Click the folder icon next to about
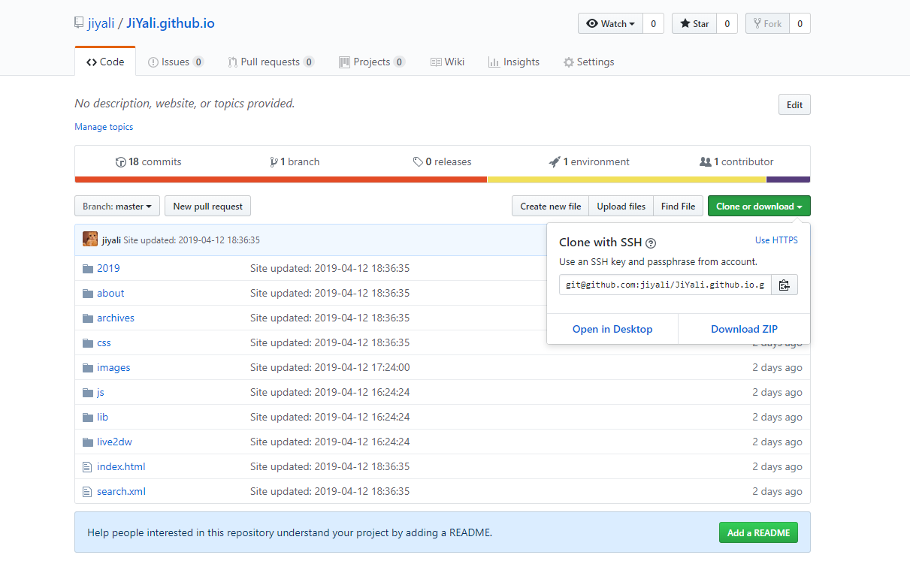This screenshot has height=588, width=910. [87, 293]
